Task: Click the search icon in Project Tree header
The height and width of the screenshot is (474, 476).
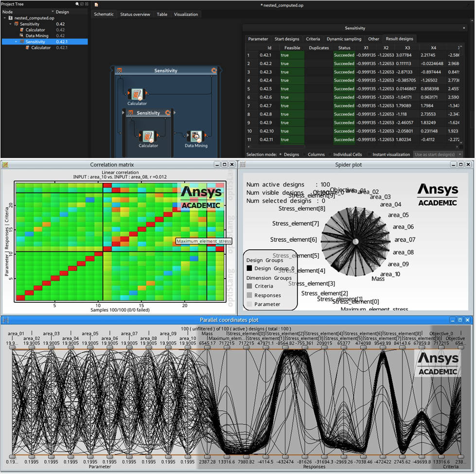Action: (x=77, y=4)
